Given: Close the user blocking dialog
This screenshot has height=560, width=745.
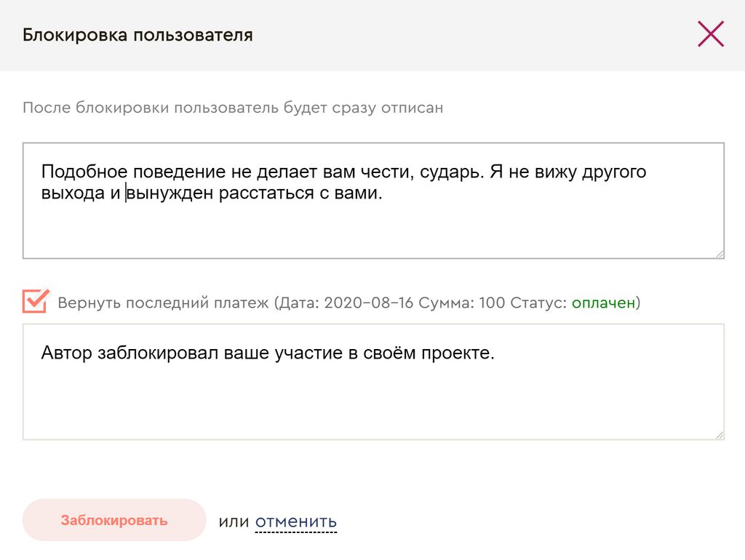Looking at the screenshot, I should (x=710, y=34).
